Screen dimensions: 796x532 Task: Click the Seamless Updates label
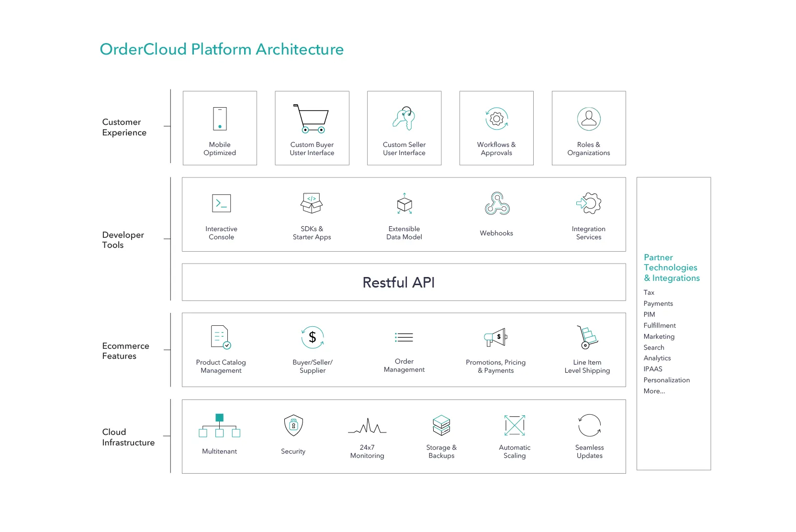click(x=590, y=452)
